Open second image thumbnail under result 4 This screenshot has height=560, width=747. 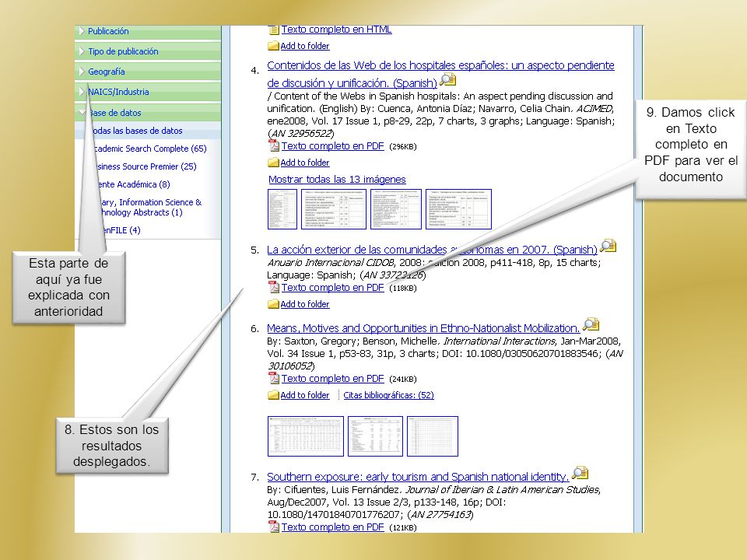coord(334,209)
